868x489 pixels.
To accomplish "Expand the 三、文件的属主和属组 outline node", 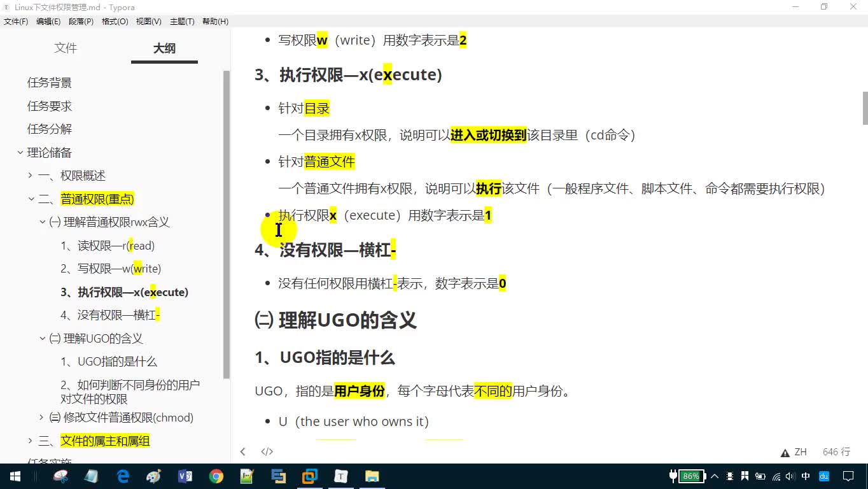I will (x=31, y=441).
